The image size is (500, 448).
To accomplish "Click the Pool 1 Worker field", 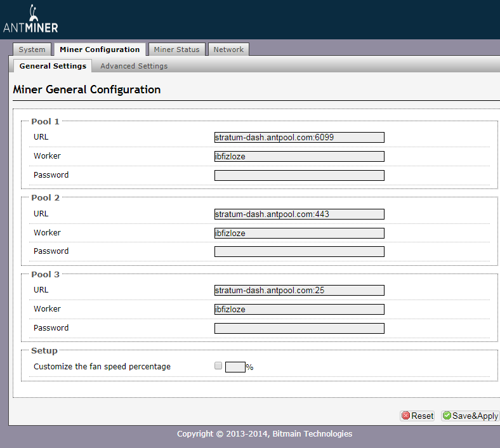I will pos(299,156).
